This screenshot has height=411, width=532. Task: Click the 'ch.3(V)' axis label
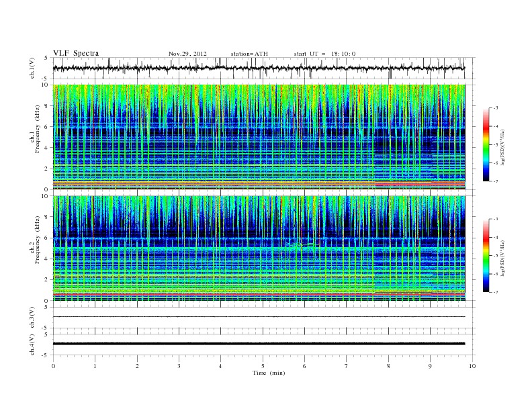(32, 319)
